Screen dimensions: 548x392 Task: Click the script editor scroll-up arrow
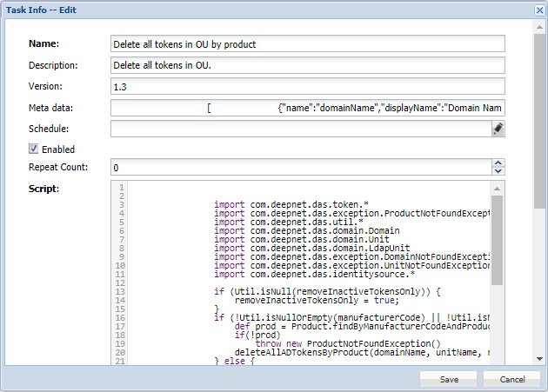498,187
